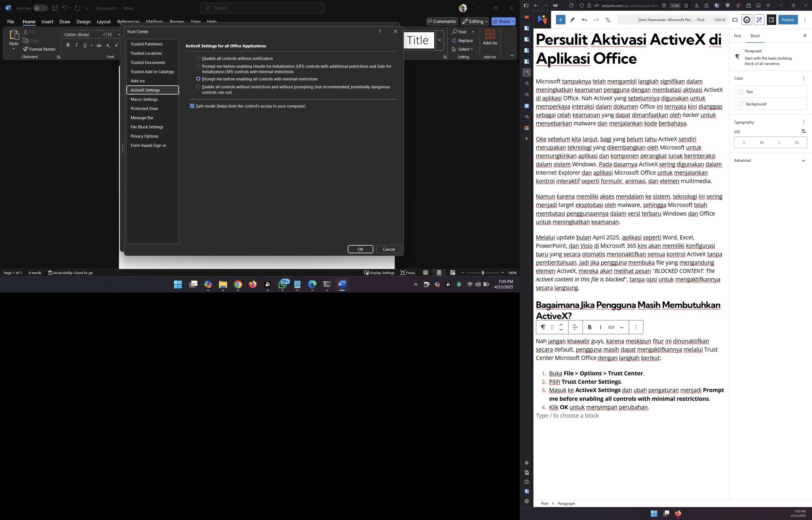Click OK in Trust Center dialog
Image resolution: width=812 pixels, height=520 pixels.
pos(360,249)
